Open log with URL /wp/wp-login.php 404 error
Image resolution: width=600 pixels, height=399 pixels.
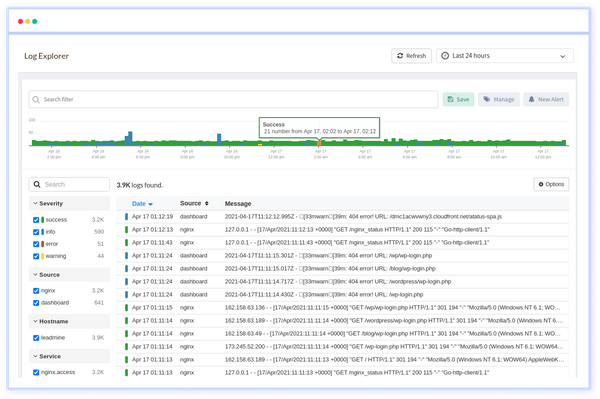(342, 256)
